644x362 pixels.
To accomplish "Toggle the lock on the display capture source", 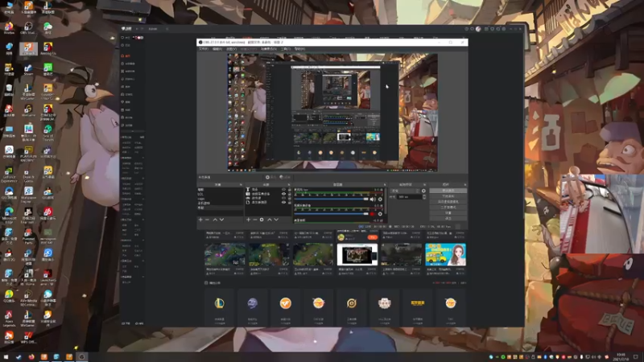I will (289, 203).
